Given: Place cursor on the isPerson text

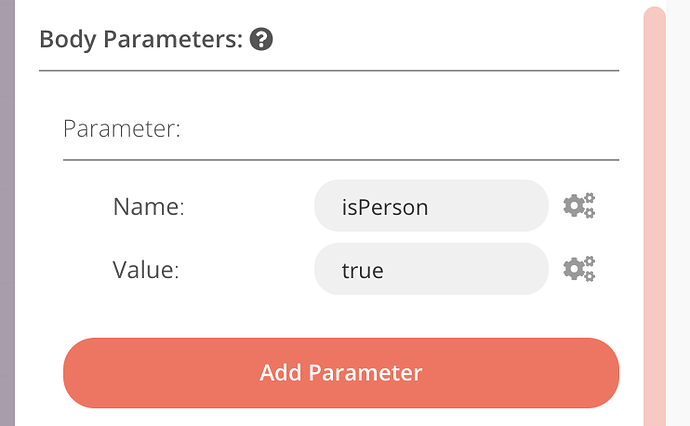Looking at the screenshot, I should pos(385,207).
